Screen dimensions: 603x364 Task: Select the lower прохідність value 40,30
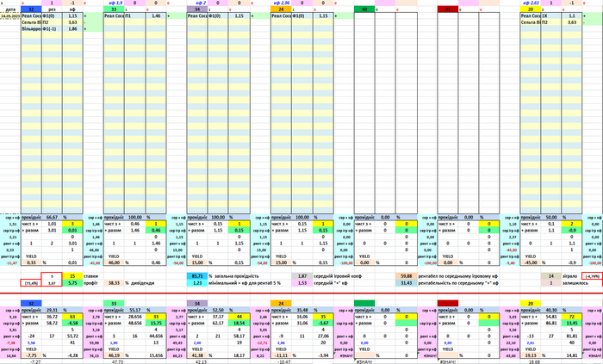[x=550, y=311]
